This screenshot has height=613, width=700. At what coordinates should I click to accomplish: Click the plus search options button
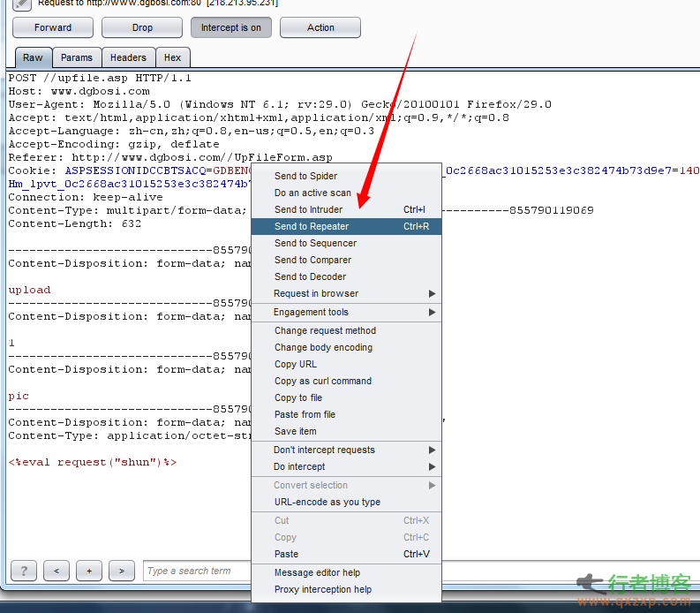coord(89,571)
